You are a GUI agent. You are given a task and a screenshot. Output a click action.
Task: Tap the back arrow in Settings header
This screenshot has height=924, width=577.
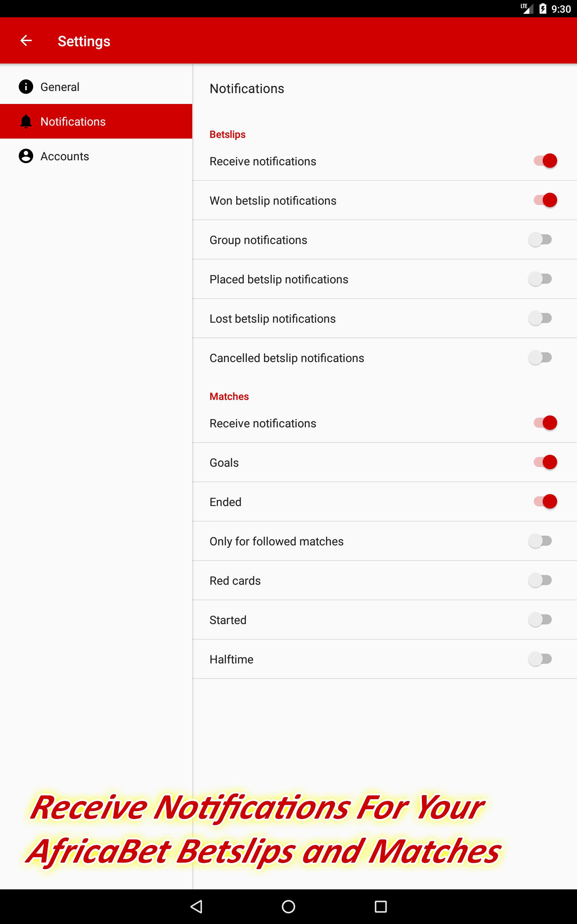point(26,40)
